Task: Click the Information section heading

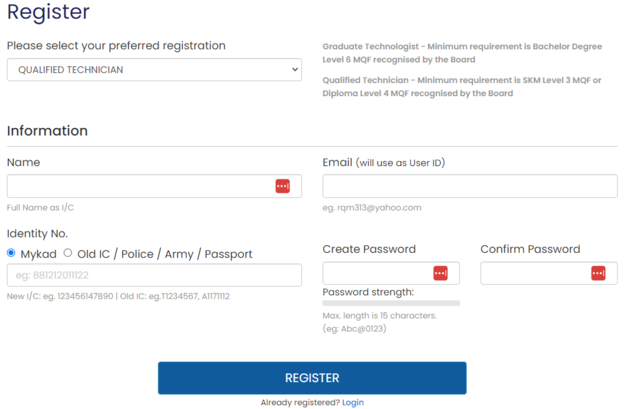Action: [x=47, y=131]
